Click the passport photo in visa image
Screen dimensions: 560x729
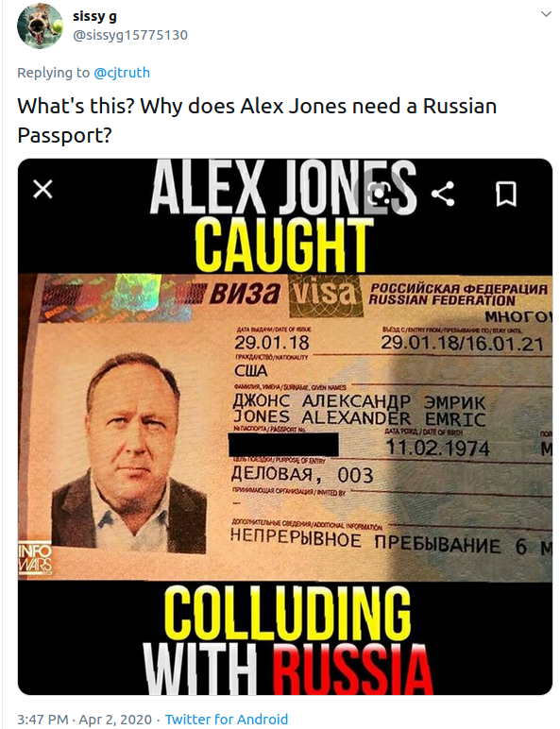[x=129, y=453]
